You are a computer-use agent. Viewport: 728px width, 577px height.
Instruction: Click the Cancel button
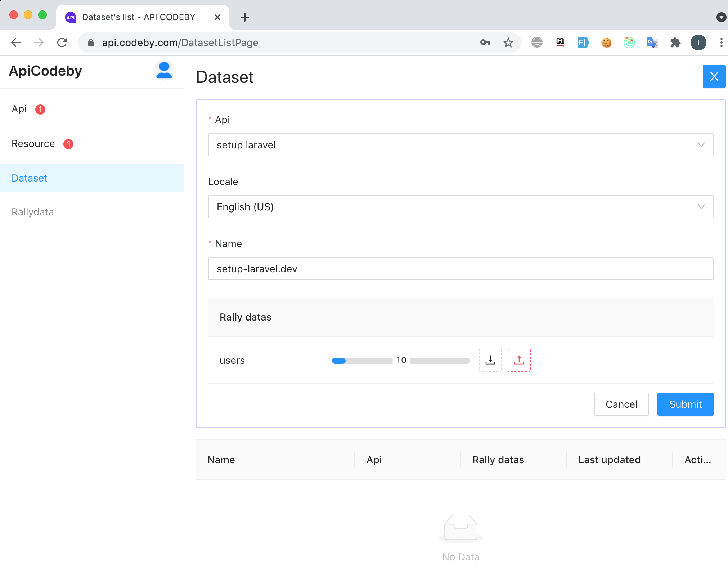[621, 404]
